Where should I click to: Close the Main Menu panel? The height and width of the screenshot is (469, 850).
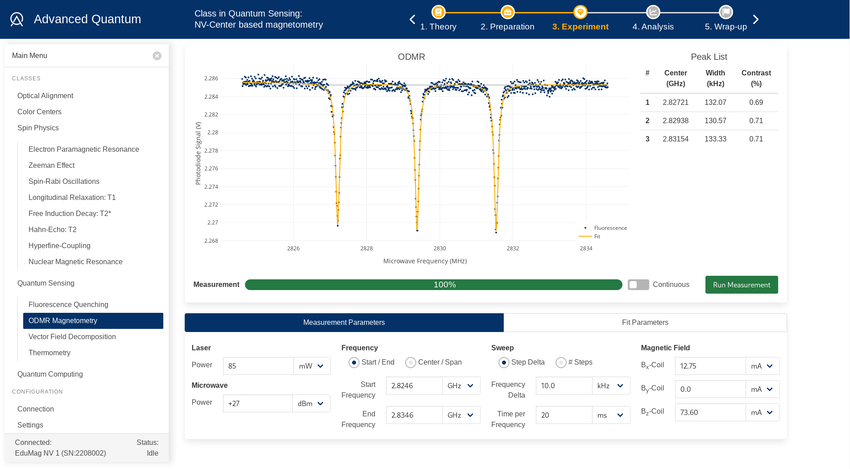click(157, 56)
